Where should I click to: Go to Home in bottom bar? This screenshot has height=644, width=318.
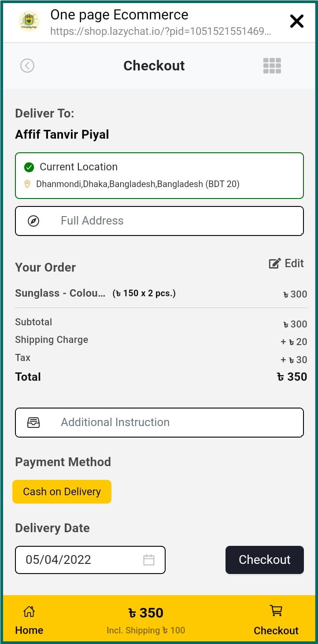pos(29,620)
